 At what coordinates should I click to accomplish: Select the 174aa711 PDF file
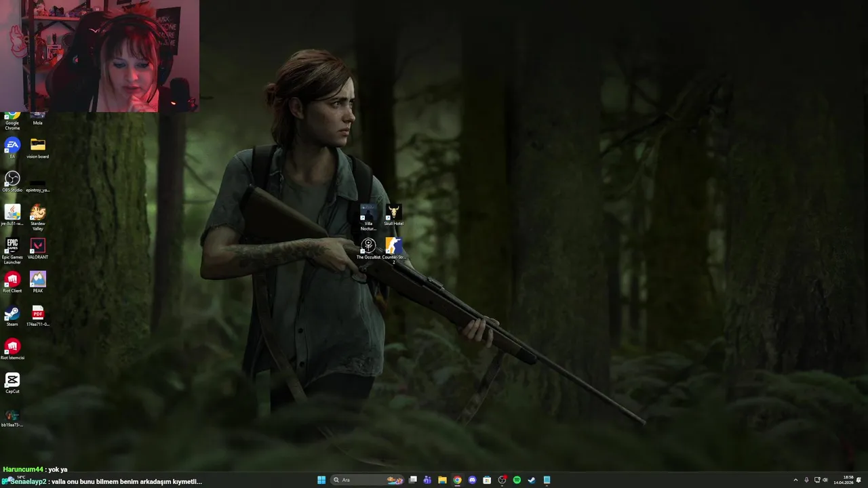point(38,316)
